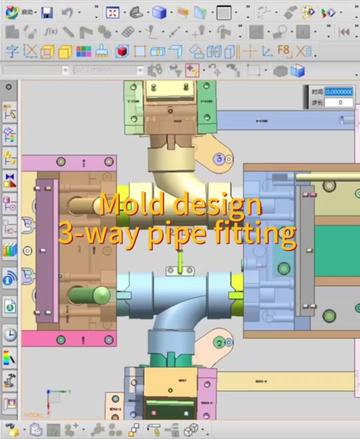360x439 pixels.
Task: Open dropdown next to the Fit view icon
Action: pos(124,13)
